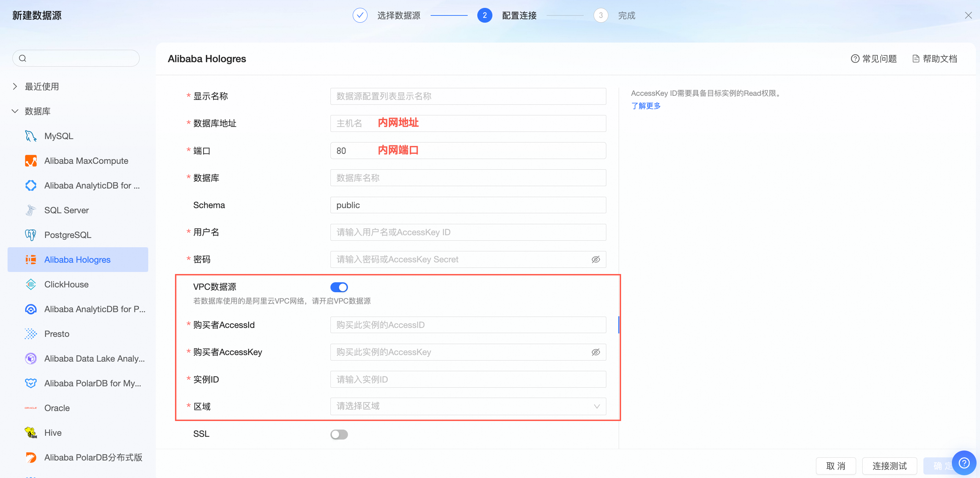This screenshot has width=980, height=478.
Task: Select the PostgreSQL elephant icon
Action: pos(31,235)
